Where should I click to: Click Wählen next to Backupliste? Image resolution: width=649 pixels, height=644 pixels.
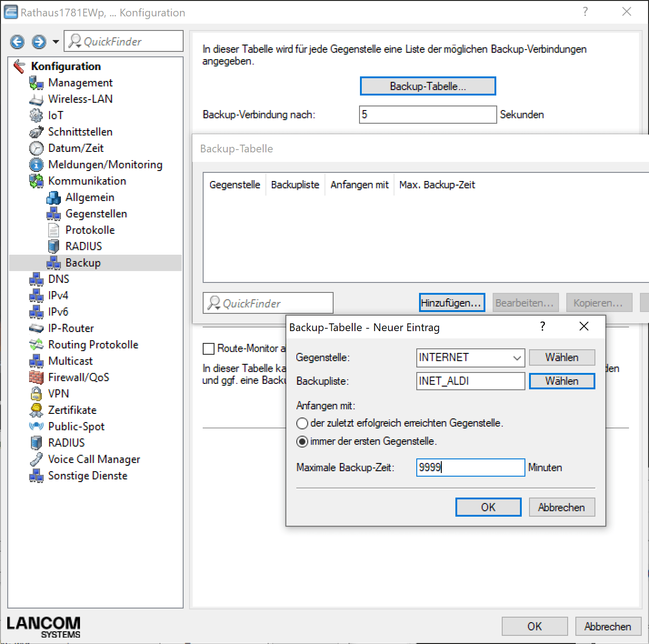562,381
